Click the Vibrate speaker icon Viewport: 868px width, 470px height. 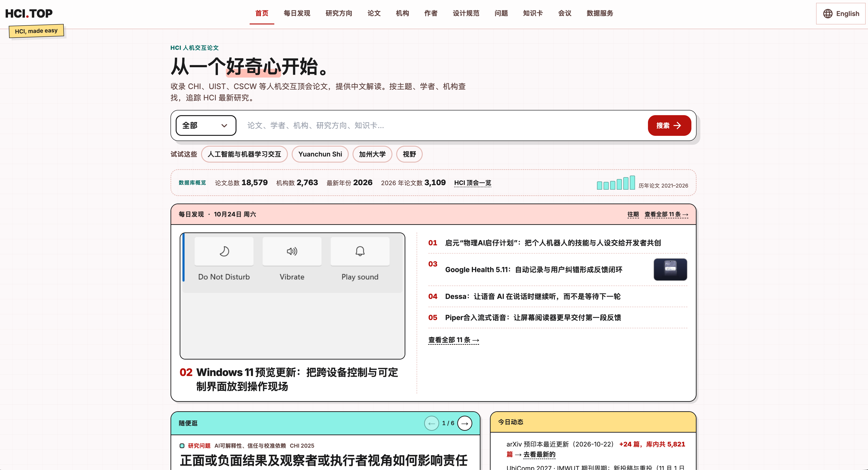[x=292, y=251]
